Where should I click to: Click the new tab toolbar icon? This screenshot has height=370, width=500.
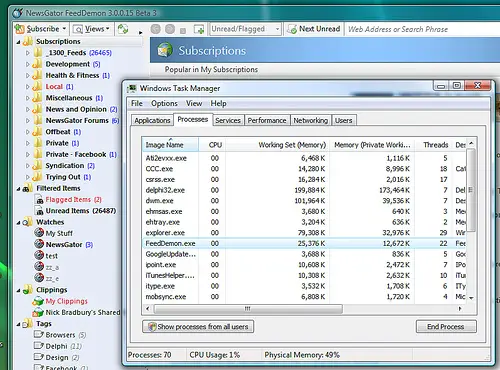[x=199, y=29]
